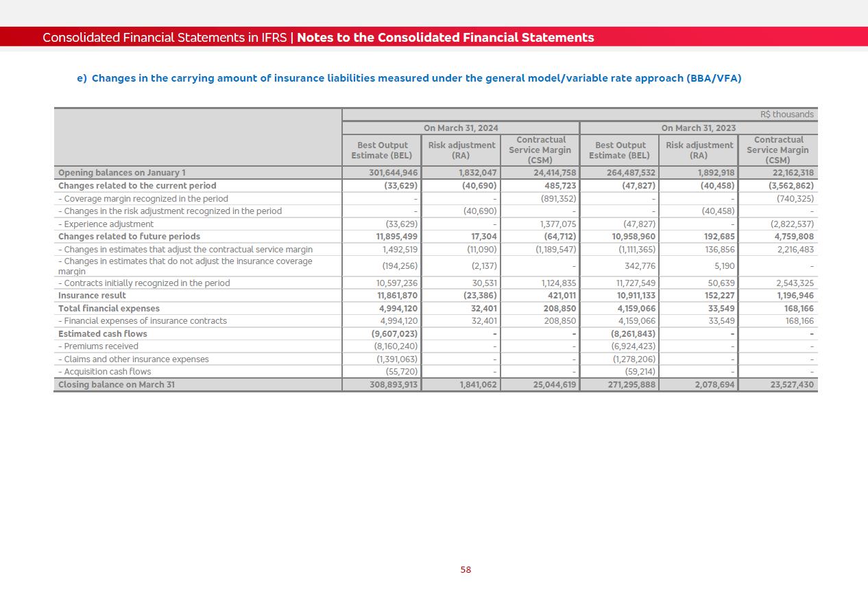Select the 'On March 31, 2024' column header
The width and height of the screenshot is (868, 616).
tap(461, 128)
